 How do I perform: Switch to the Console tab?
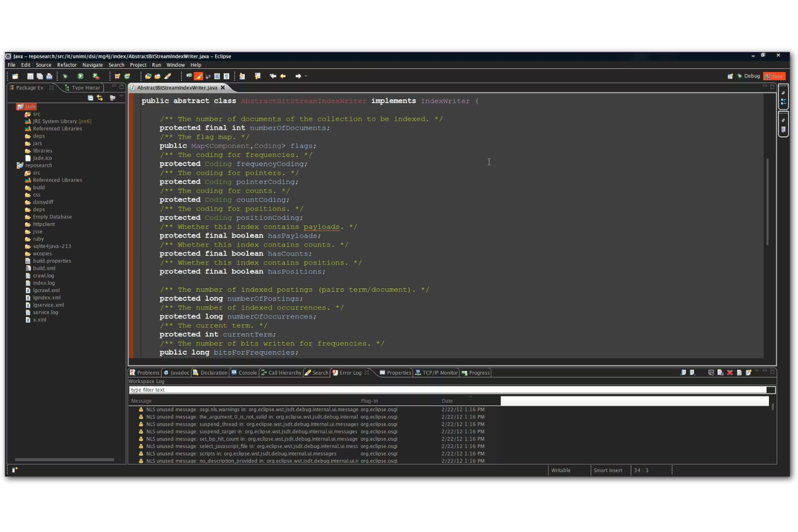244,372
